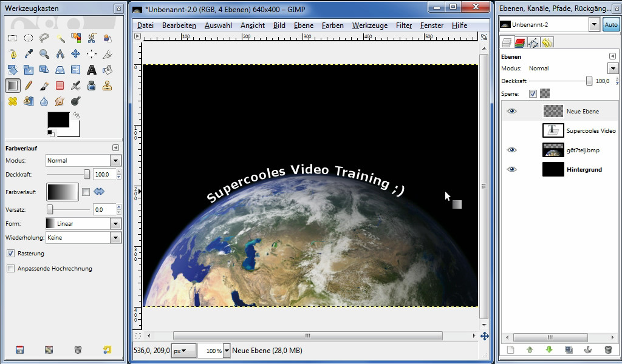Create a new layer with page icon
This screenshot has width=622, height=364.
pos(510,349)
